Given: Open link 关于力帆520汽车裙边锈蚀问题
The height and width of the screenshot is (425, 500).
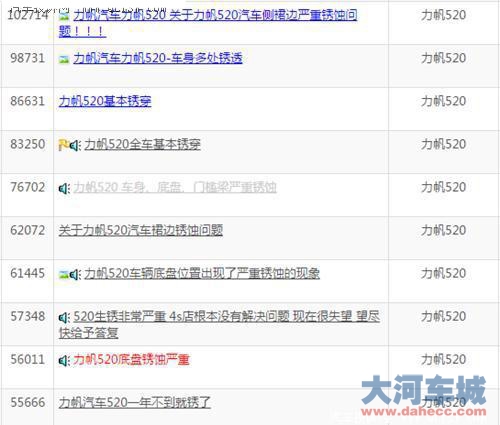Looking at the screenshot, I should [141, 230].
